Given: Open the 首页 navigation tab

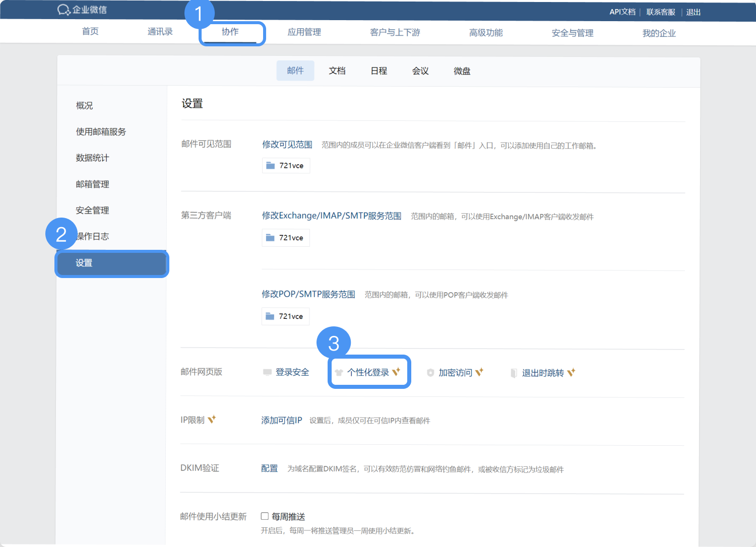Looking at the screenshot, I should 90,31.
